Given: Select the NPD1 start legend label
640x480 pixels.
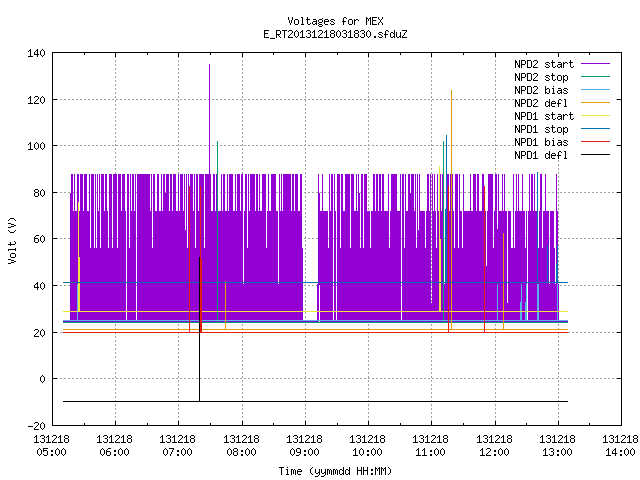Looking at the screenshot, I should coord(544,116).
